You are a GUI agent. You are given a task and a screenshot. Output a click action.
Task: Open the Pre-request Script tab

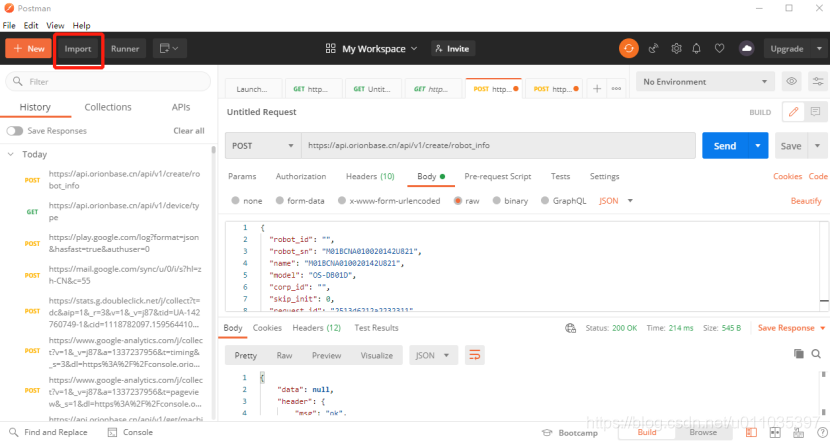(498, 176)
